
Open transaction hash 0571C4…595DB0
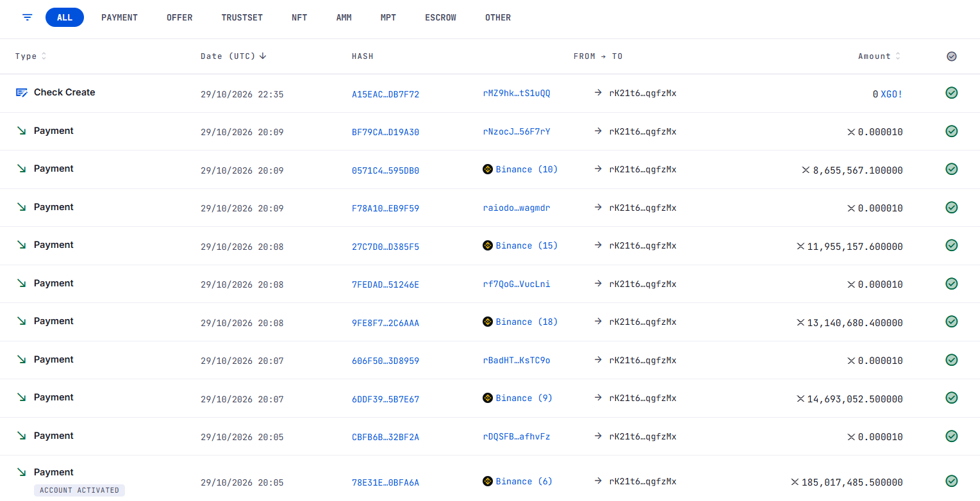385,170
